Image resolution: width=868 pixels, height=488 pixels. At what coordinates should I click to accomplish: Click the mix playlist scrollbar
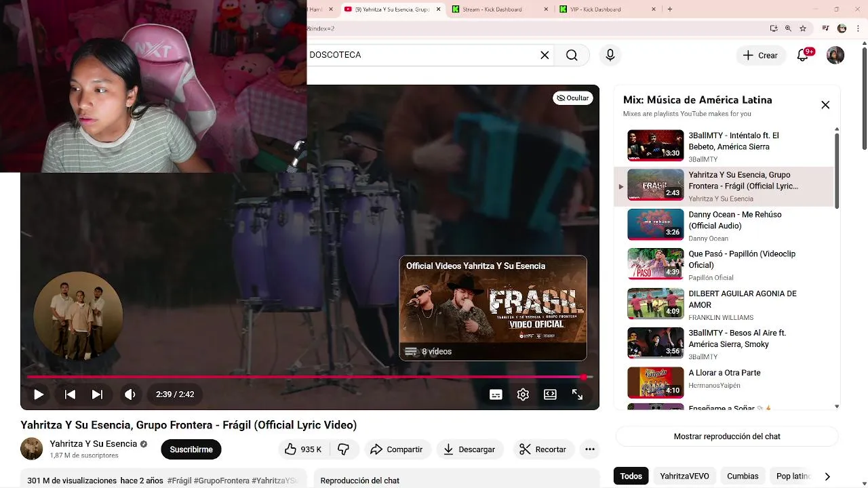tap(837, 169)
